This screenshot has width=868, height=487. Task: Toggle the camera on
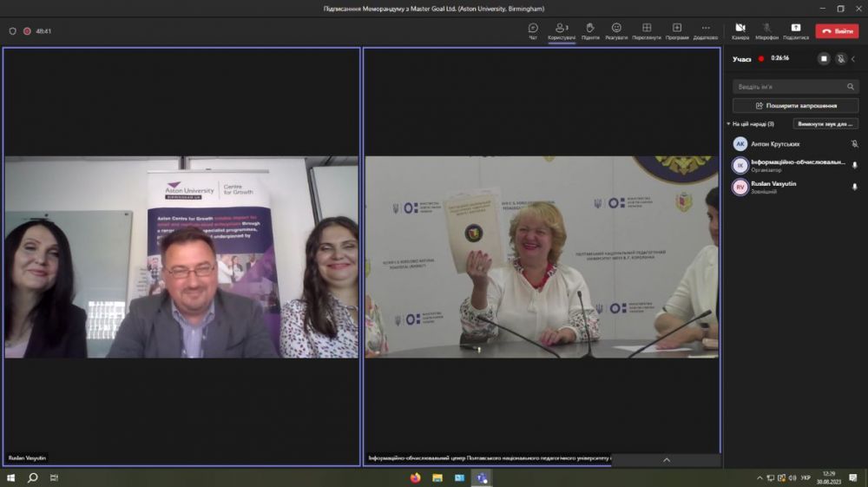[x=740, y=30]
